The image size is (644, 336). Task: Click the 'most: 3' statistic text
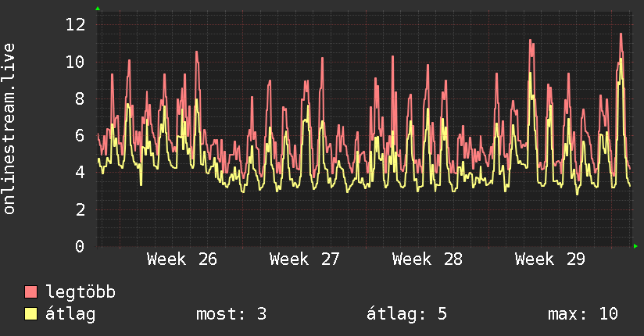231,314
